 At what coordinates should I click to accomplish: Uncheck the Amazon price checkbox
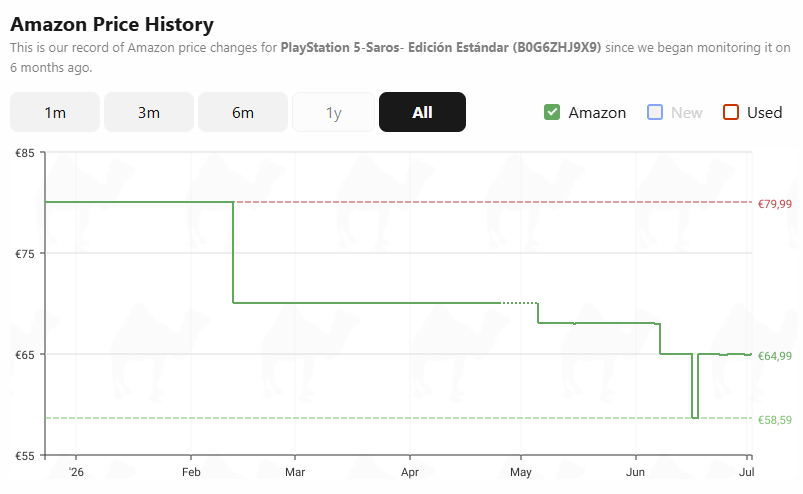552,112
